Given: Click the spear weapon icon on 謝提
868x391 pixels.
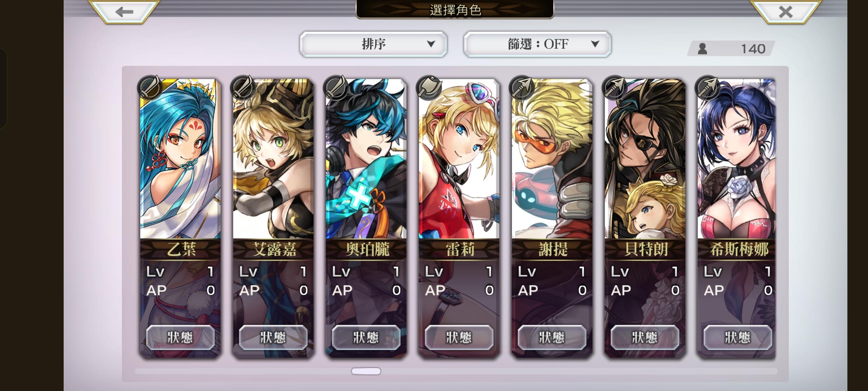Looking at the screenshot, I should click(522, 87).
